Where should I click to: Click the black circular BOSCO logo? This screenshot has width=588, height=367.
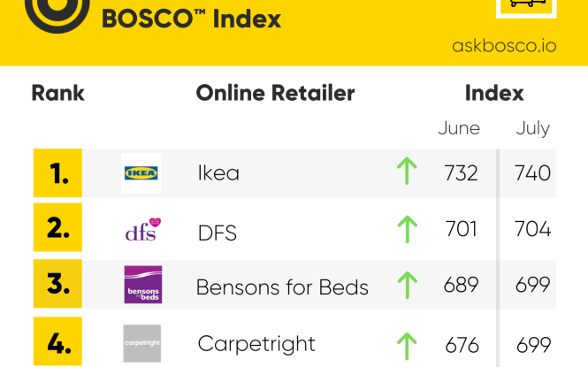pos(57,11)
